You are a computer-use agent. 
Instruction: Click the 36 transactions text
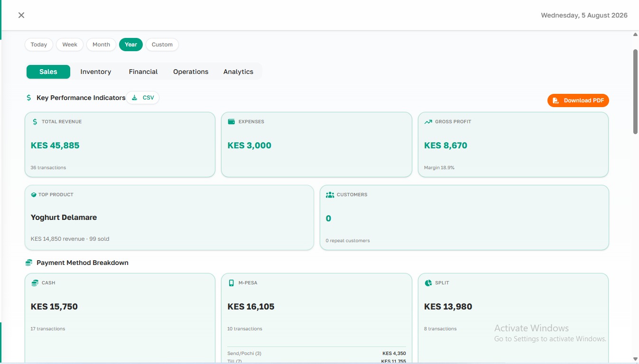(48, 168)
